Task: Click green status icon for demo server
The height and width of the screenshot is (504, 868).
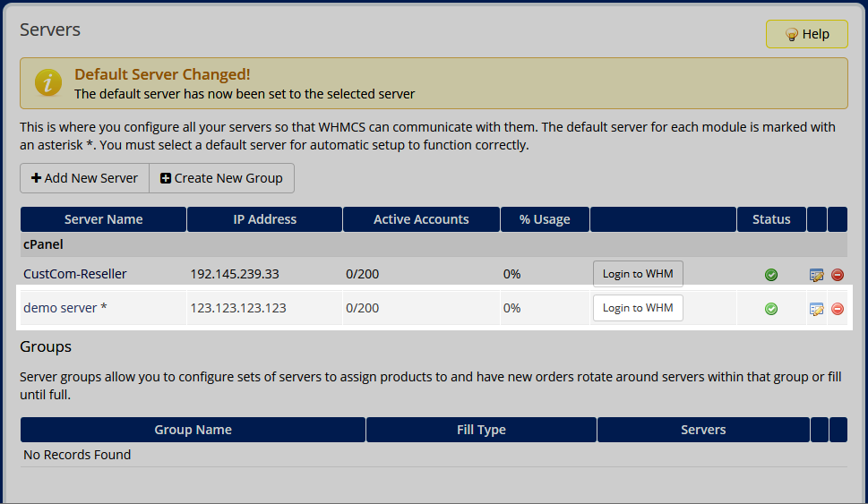Action: [771, 309]
